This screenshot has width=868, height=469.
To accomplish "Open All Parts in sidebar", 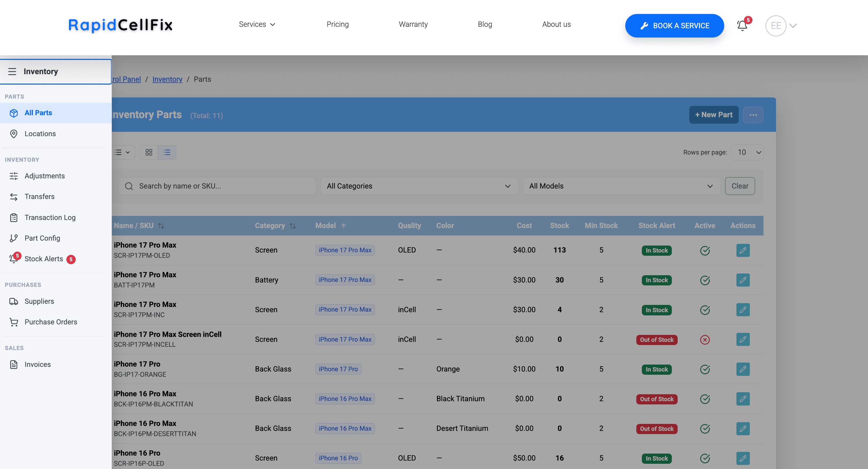I will coord(56,113).
